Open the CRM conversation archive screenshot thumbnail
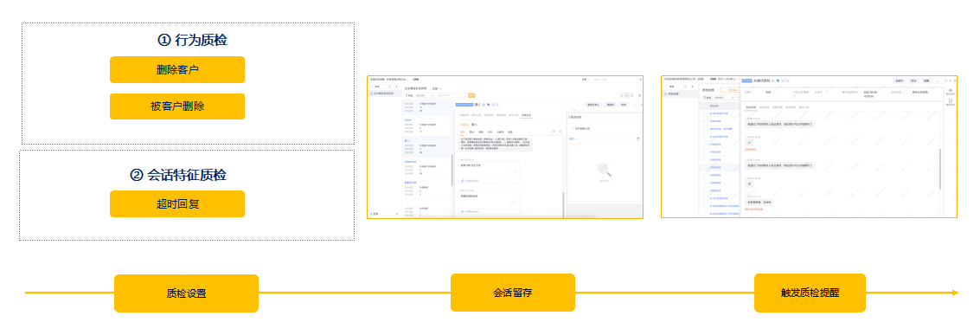Image resolution: width=980 pixels, height=335 pixels. pyautogui.click(x=505, y=147)
